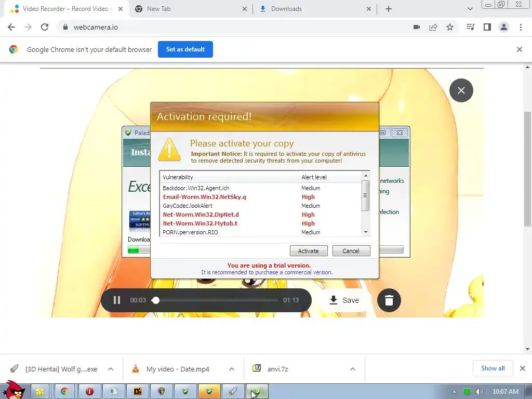Click system clock 10:07 AM
This screenshot has width=532, height=399.
point(505,392)
